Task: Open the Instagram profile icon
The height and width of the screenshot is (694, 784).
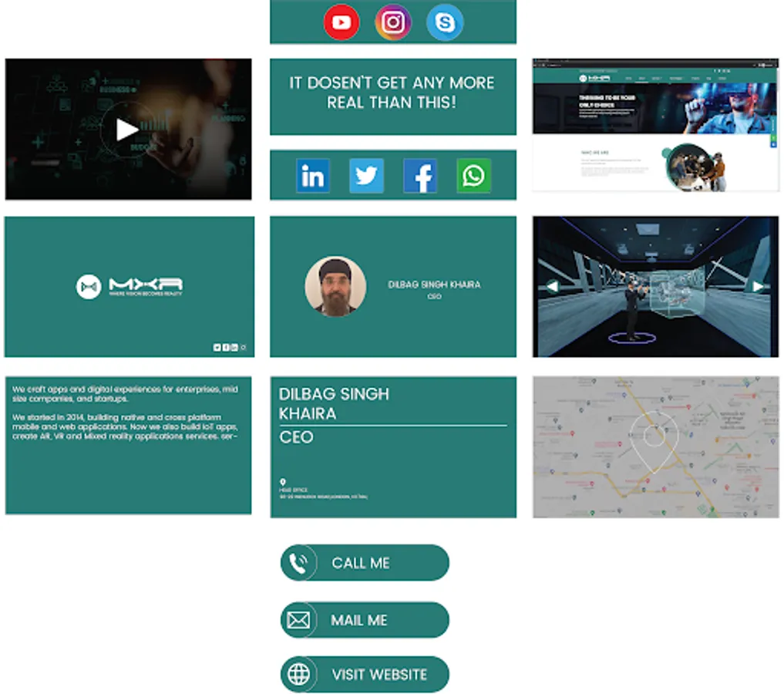Action: (393, 22)
